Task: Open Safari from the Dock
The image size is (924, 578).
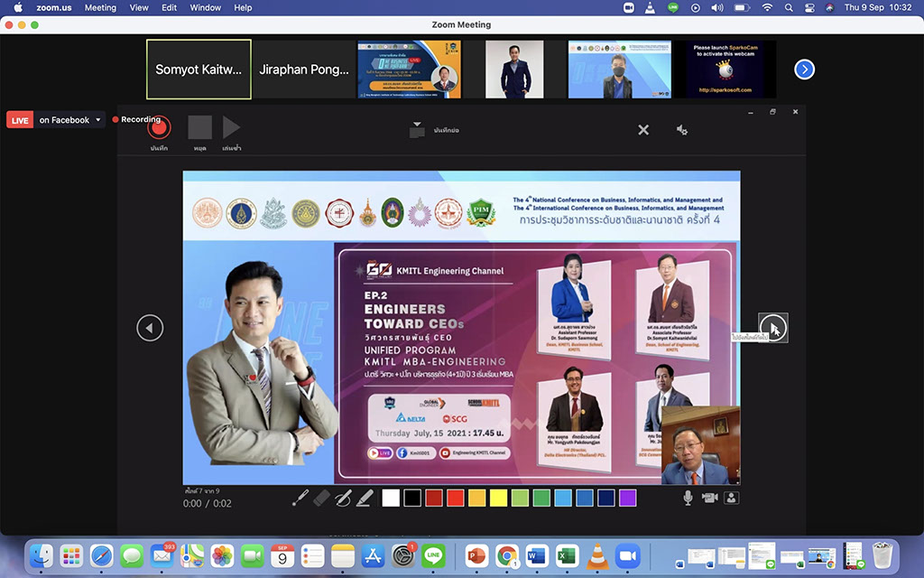Action: click(x=101, y=555)
